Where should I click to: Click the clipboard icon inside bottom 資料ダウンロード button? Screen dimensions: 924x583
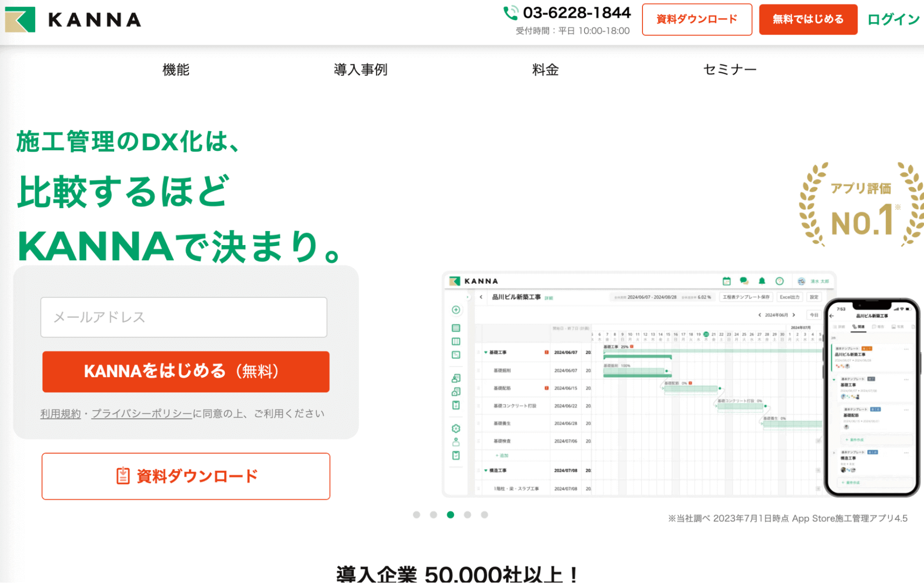122,476
